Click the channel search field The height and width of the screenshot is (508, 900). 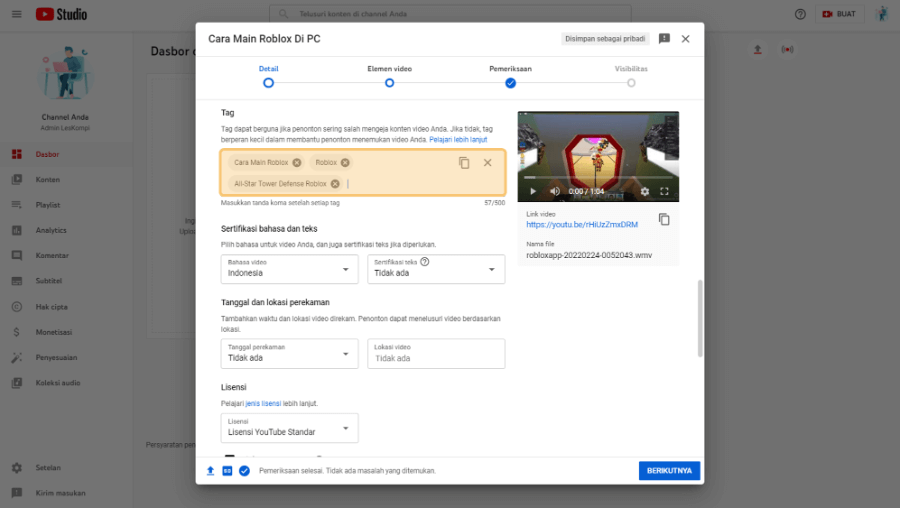click(450, 14)
